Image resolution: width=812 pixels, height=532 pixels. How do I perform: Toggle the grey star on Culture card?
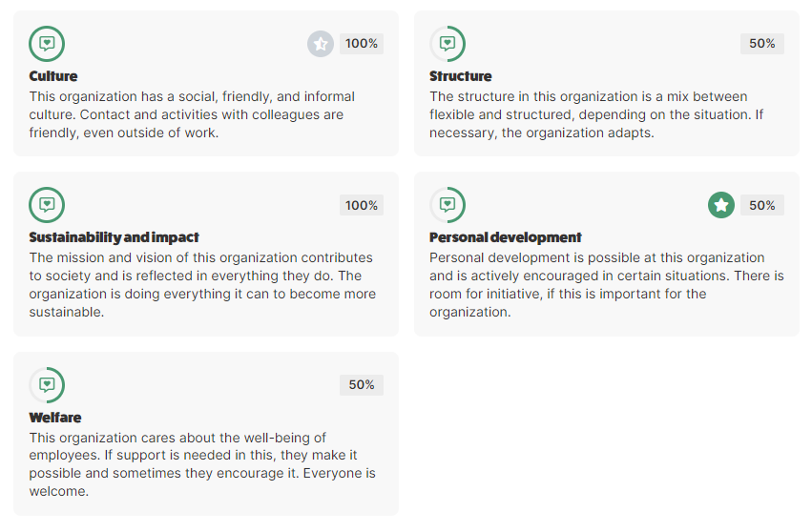[321, 44]
